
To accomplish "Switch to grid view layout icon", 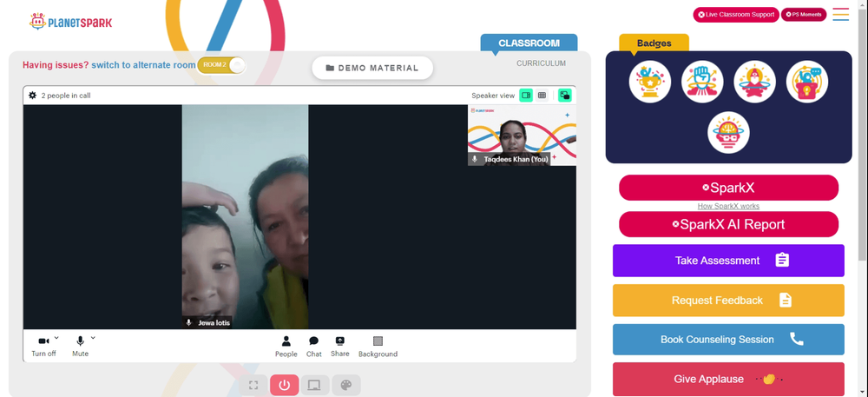I will click(542, 96).
